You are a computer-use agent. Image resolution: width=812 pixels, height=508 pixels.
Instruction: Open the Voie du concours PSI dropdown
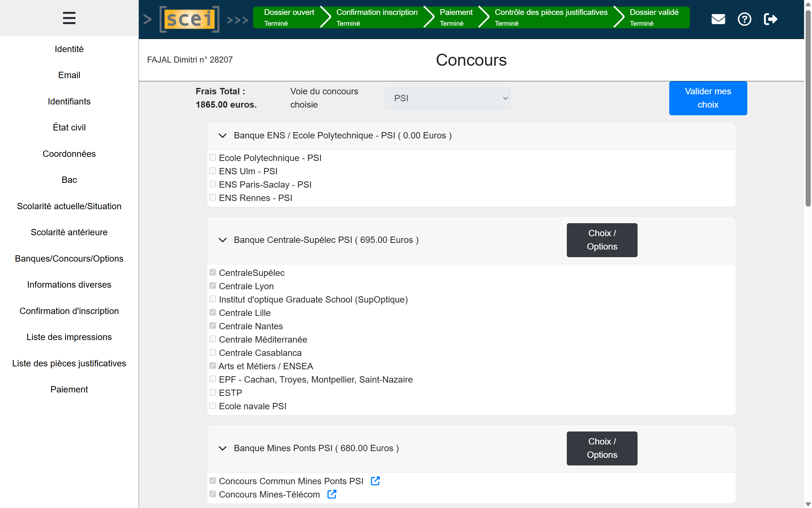pyautogui.click(x=447, y=98)
